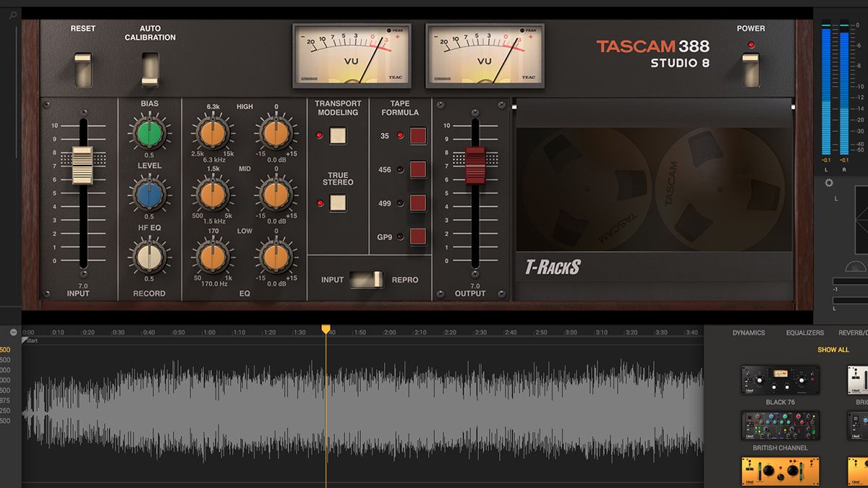Click the audio waveform display
Image resolution: width=868 pixels, height=488 pixels.
[363, 412]
